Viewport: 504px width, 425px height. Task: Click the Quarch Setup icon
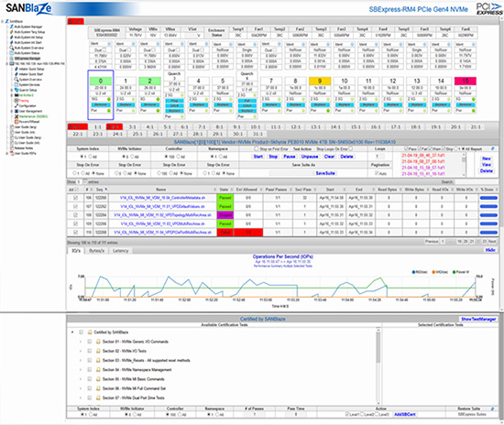coord(16,90)
